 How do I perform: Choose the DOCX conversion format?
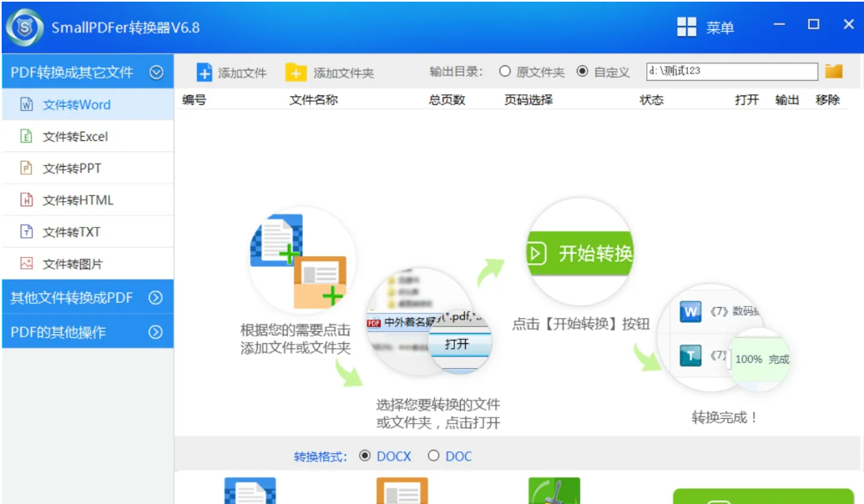click(x=365, y=456)
